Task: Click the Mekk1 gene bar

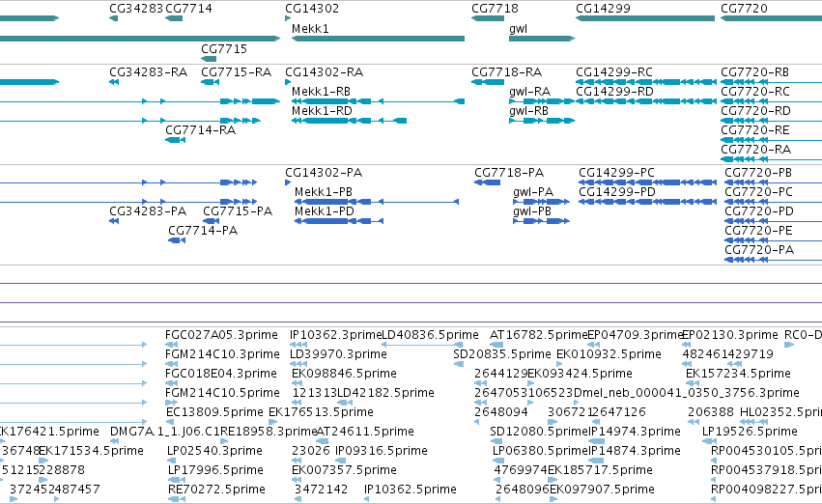Action: (x=378, y=39)
